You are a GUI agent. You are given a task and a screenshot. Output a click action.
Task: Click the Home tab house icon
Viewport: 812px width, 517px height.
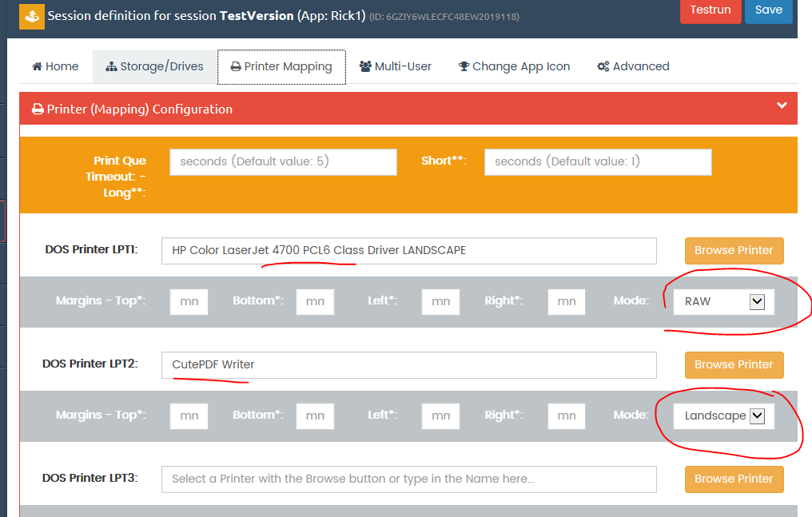tap(37, 66)
